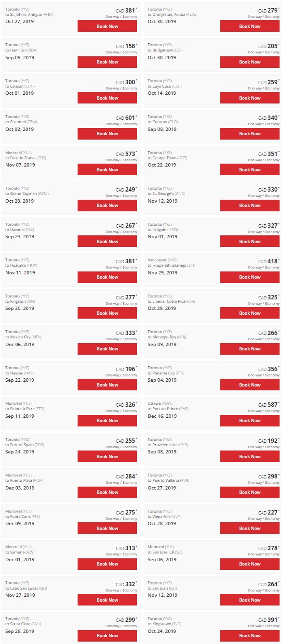Book the Toronto to Cabo San Lucas flight
The height and width of the screenshot is (644, 281).
(x=107, y=600)
